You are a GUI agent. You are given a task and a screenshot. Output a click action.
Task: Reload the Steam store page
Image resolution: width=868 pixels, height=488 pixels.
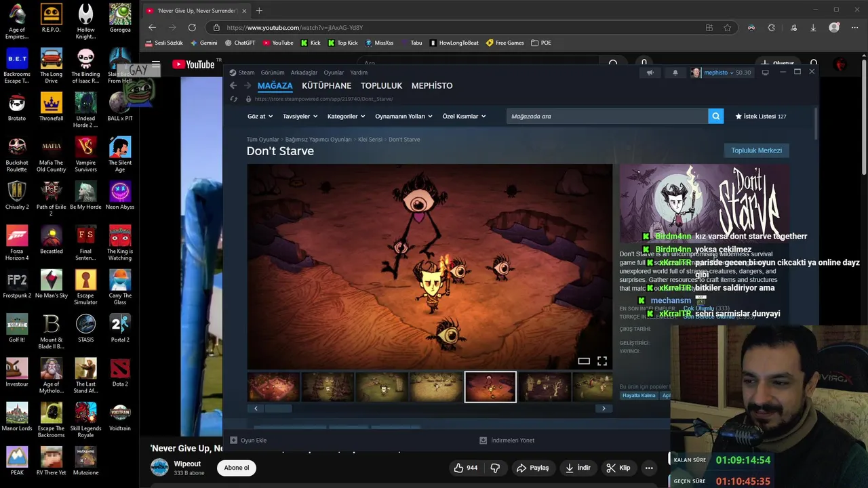(x=233, y=99)
